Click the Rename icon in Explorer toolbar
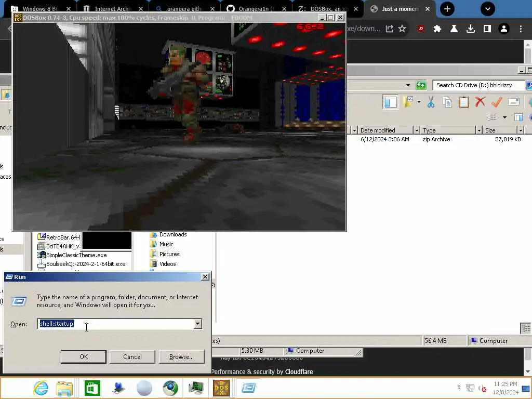532x399 pixels. click(x=514, y=102)
